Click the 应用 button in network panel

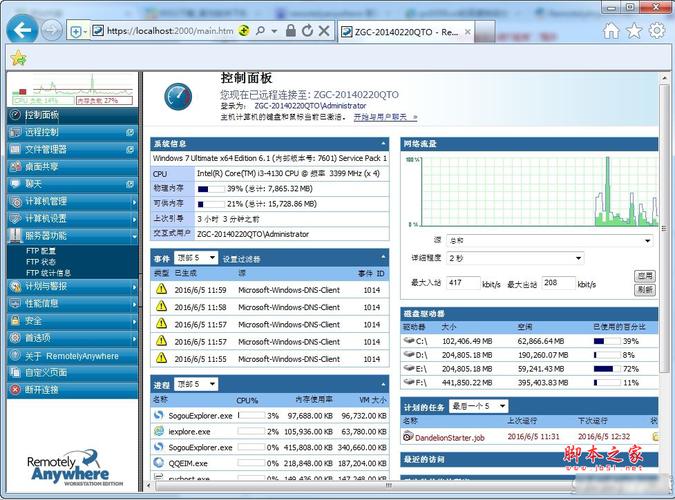pyautogui.click(x=644, y=276)
